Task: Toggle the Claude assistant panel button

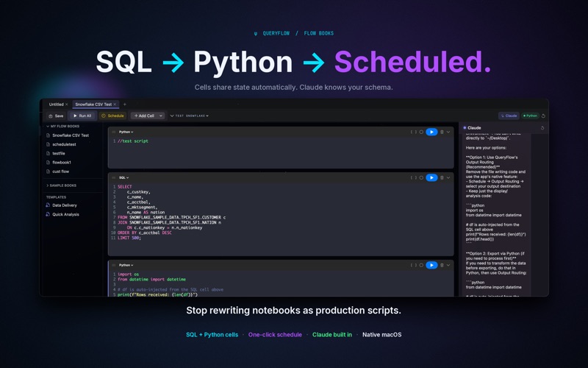Action: pos(509,116)
